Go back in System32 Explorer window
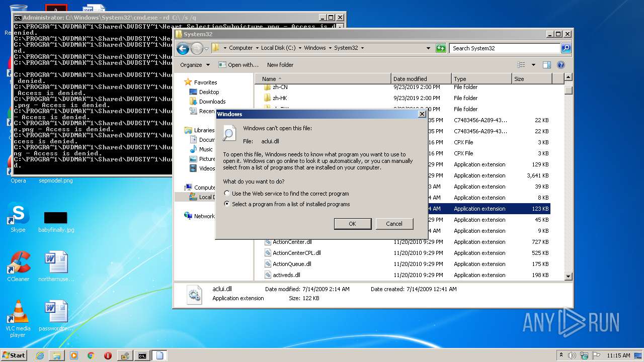 click(x=183, y=48)
